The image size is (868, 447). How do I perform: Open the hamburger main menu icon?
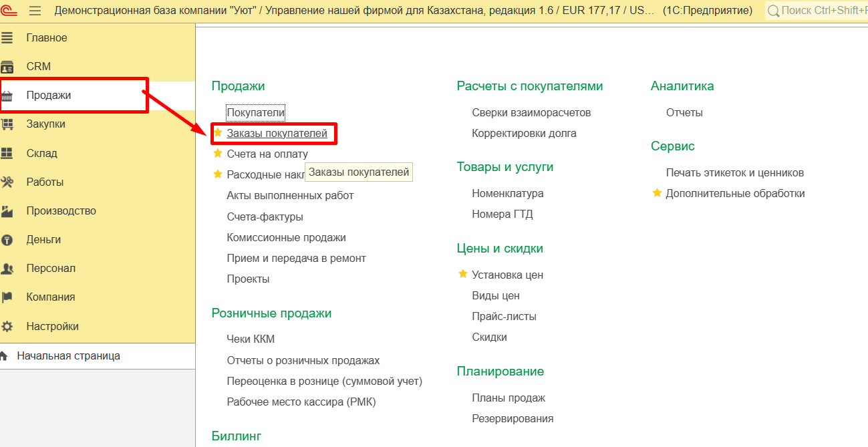(35, 11)
